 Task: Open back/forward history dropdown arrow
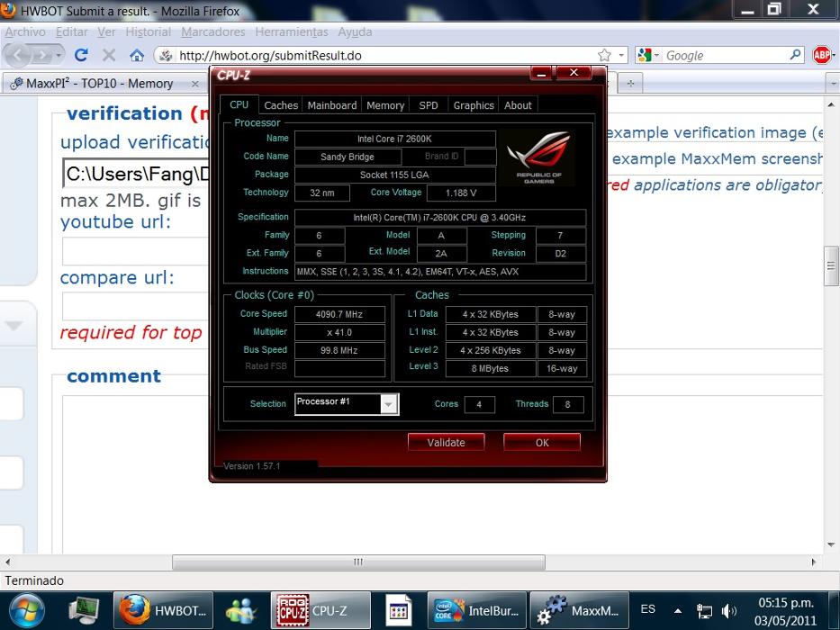pos(59,55)
